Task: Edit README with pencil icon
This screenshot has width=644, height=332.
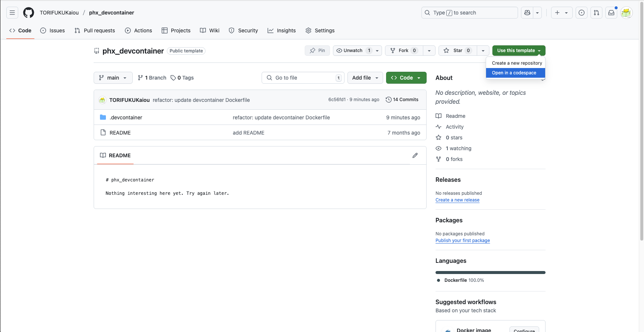Action: pos(415,155)
